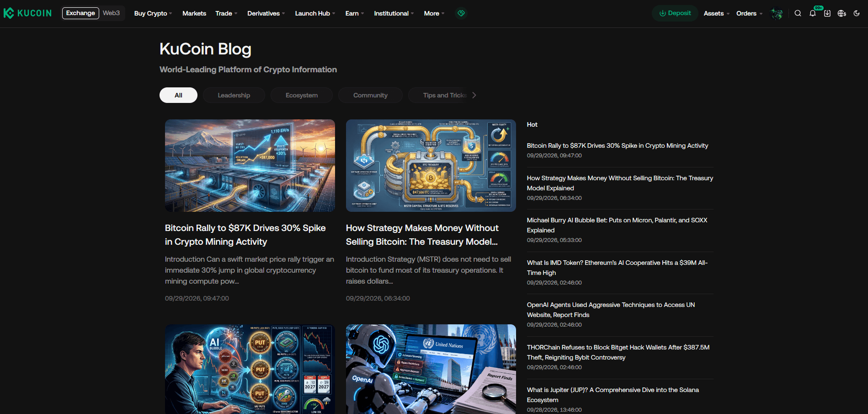Click the Deposit button
This screenshot has height=414, width=868.
(x=675, y=13)
